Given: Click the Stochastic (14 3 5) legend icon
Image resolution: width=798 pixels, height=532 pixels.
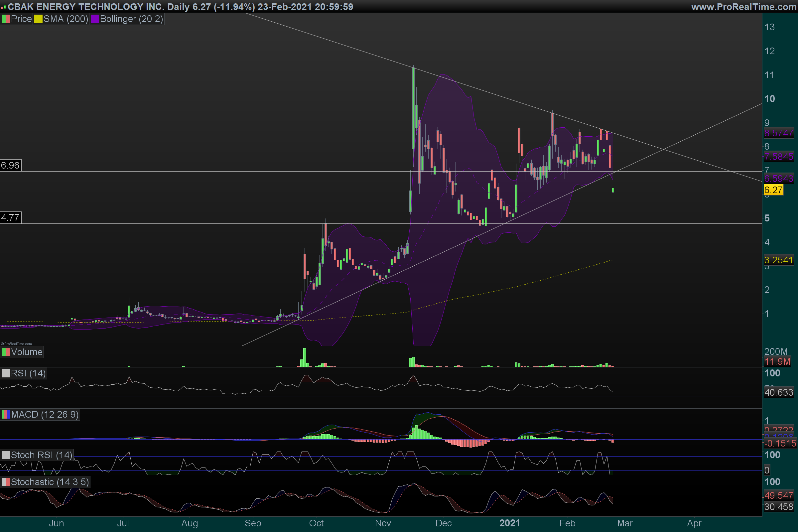Looking at the screenshot, I should [6, 482].
